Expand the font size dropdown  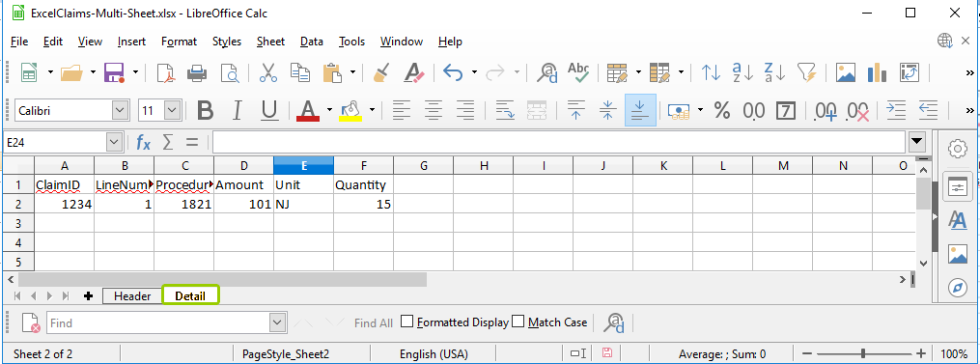tap(173, 111)
